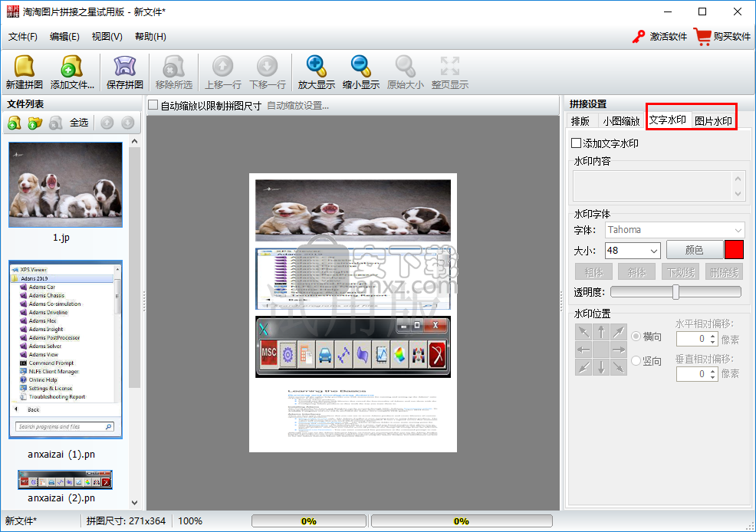Click the 下移一行 toolbar icon

coord(267,66)
